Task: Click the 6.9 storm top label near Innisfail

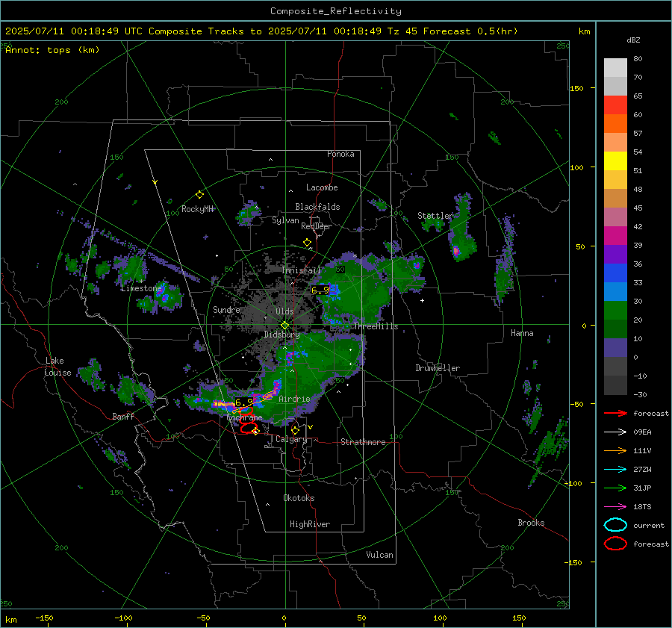Action: [x=320, y=290]
